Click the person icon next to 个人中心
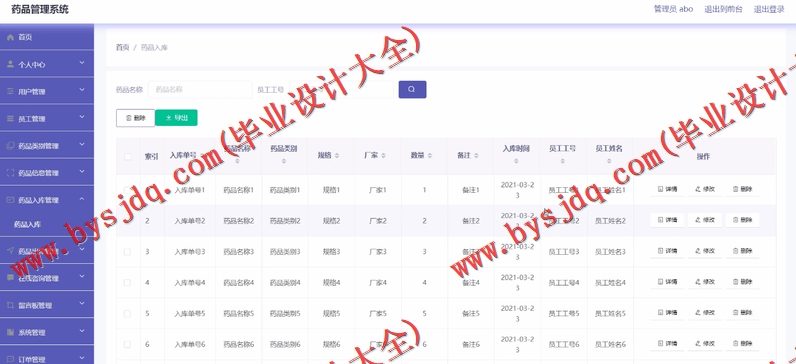The image size is (796, 364). 10,64
